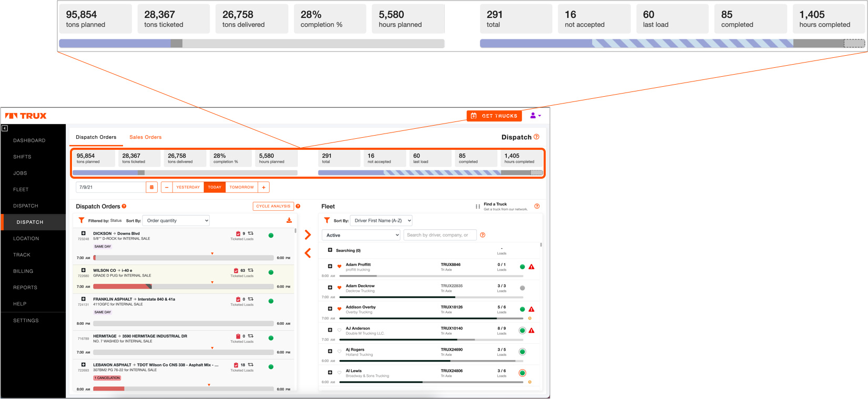
Task: Select the TOMORROW button
Action: (x=242, y=187)
